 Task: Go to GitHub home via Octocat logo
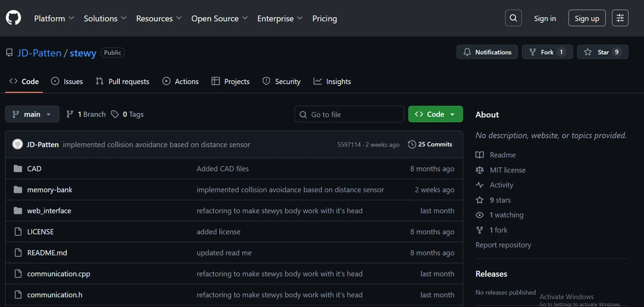point(13,18)
